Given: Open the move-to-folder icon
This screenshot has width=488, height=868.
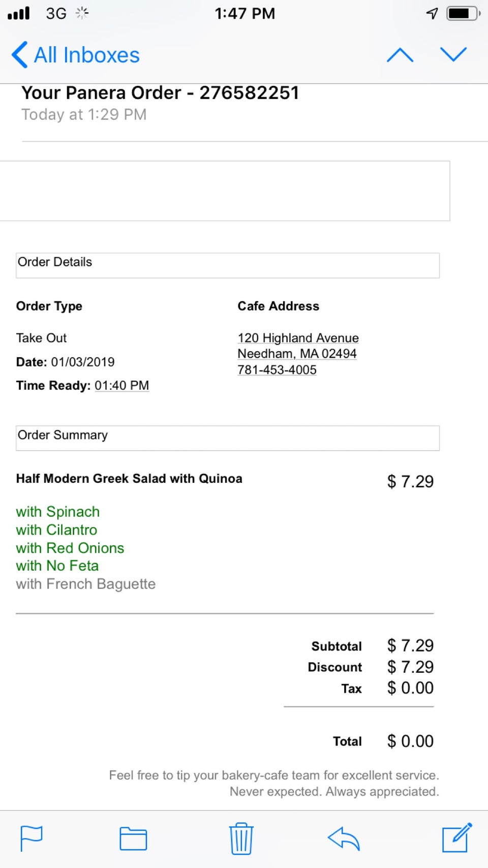Looking at the screenshot, I should pos(133,839).
